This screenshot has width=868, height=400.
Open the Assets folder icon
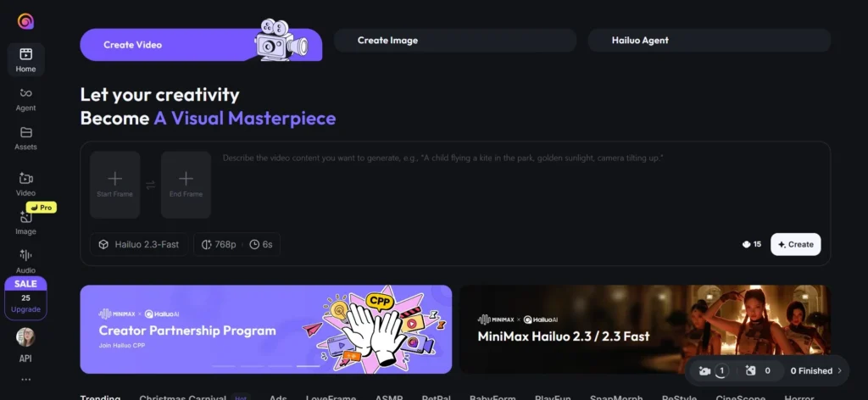click(x=25, y=132)
